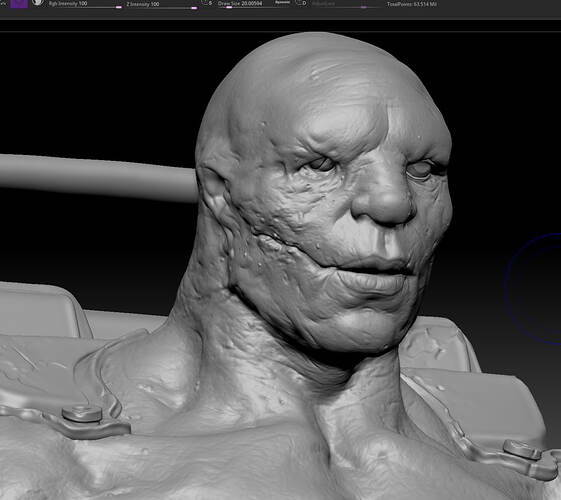Click the S icon left of Draw Size

tap(207, 3)
